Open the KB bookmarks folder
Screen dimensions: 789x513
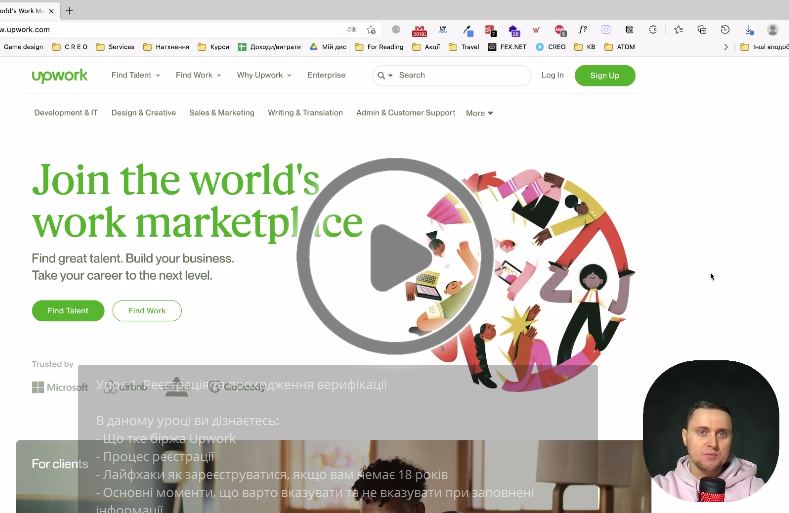coord(585,47)
